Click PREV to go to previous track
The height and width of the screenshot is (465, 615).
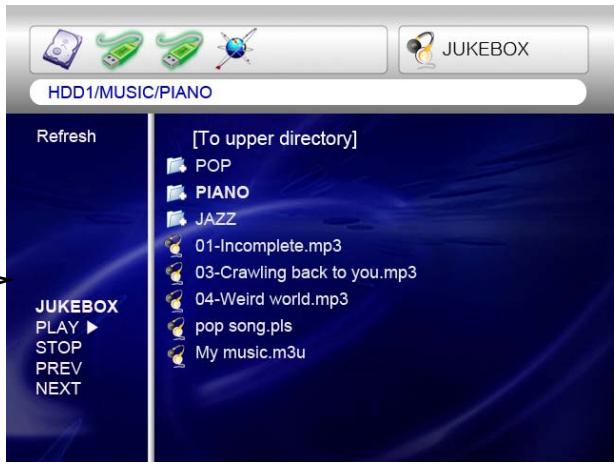coord(59,368)
